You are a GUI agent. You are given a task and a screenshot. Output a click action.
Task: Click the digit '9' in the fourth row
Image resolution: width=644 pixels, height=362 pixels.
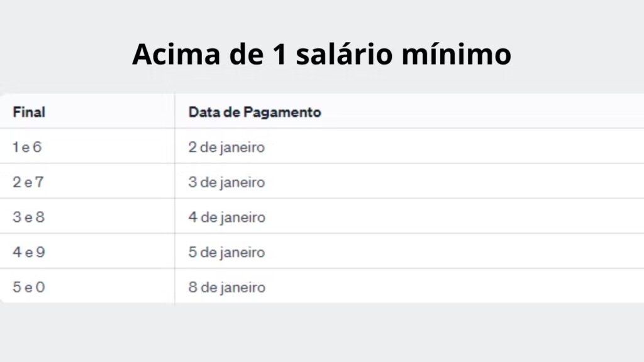tap(40, 252)
